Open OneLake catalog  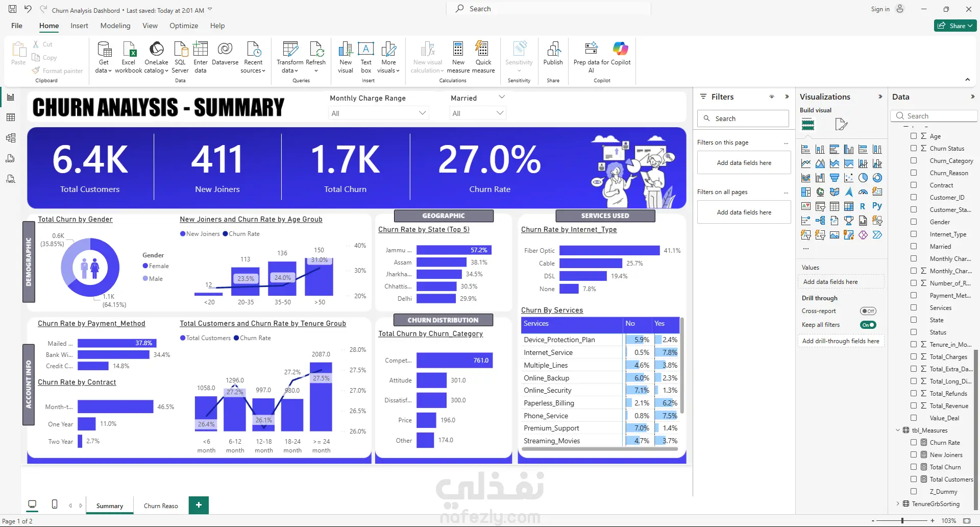(x=156, y=57)
